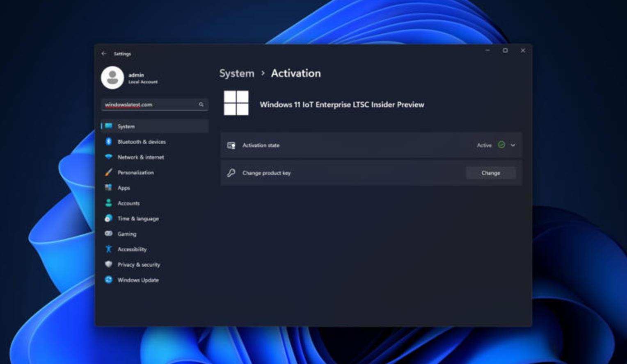Click the Windows Update sync icon
Viewport: 627px width, 364px height.
click(108, 280)
